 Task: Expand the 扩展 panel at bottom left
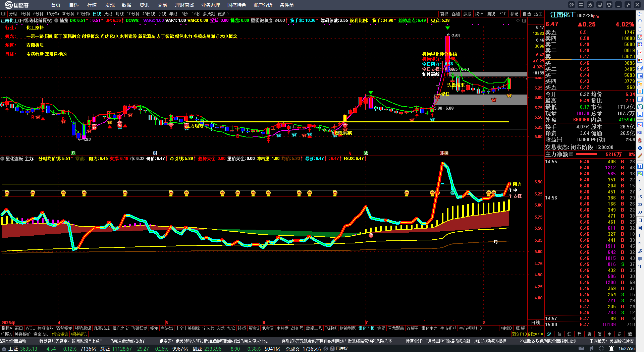pos(6,334)
